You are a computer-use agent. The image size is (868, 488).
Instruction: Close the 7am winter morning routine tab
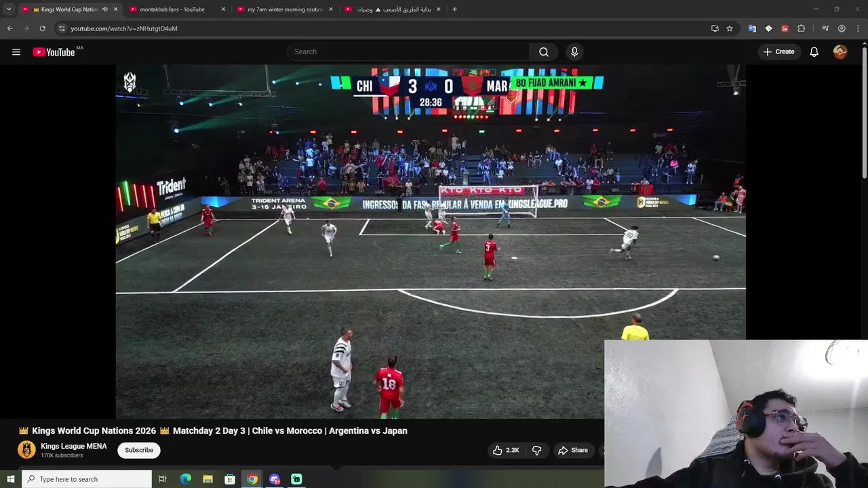point(331,9)
